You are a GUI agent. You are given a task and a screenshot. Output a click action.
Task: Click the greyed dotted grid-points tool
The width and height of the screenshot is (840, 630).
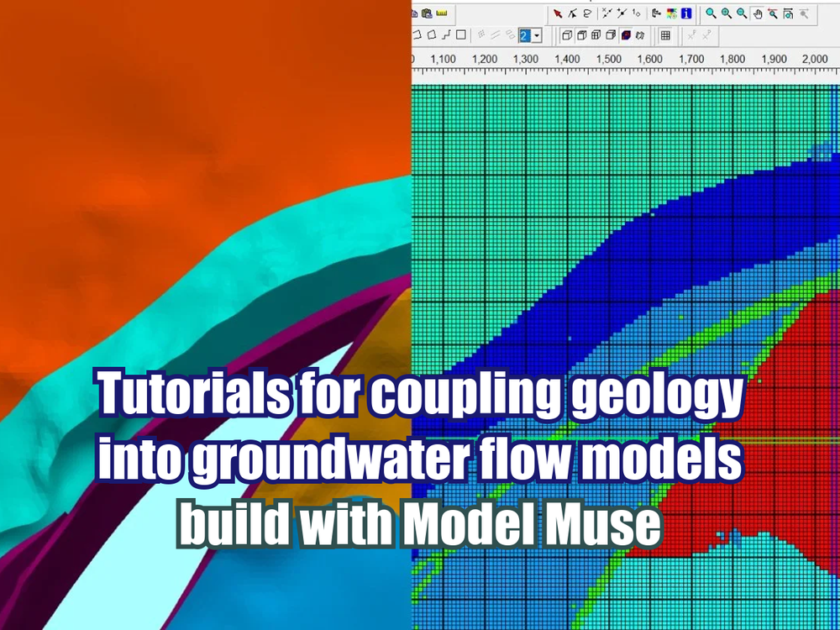(x=481, y=35)
